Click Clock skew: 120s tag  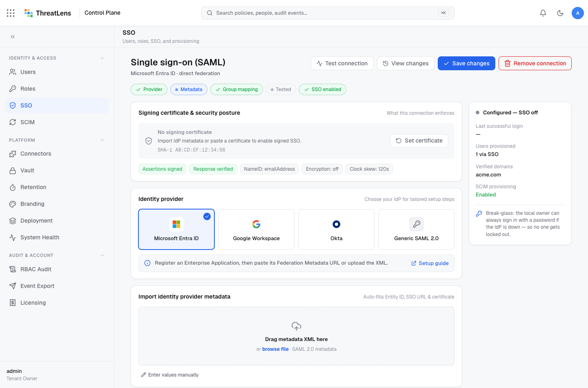[369, 169]
